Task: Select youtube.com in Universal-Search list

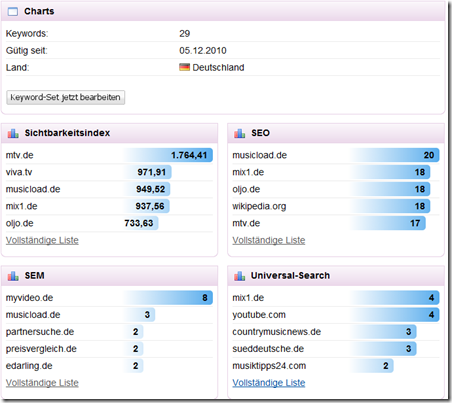Action: pyautogui.click(x=259, y=315)
